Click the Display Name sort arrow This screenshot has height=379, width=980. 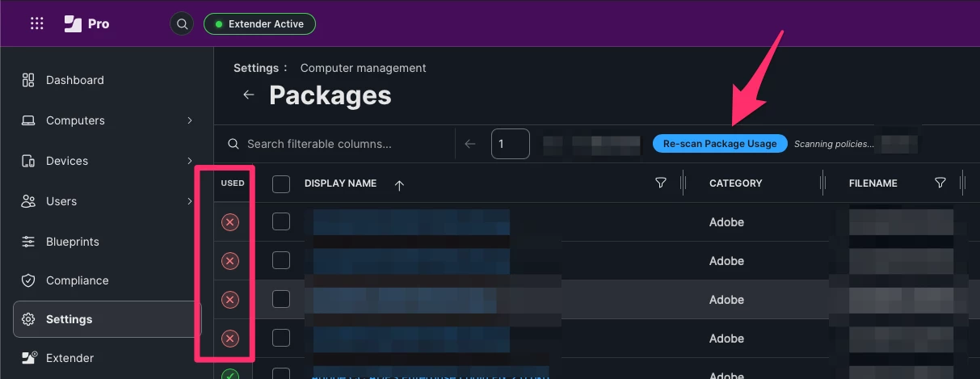(399, 184)
